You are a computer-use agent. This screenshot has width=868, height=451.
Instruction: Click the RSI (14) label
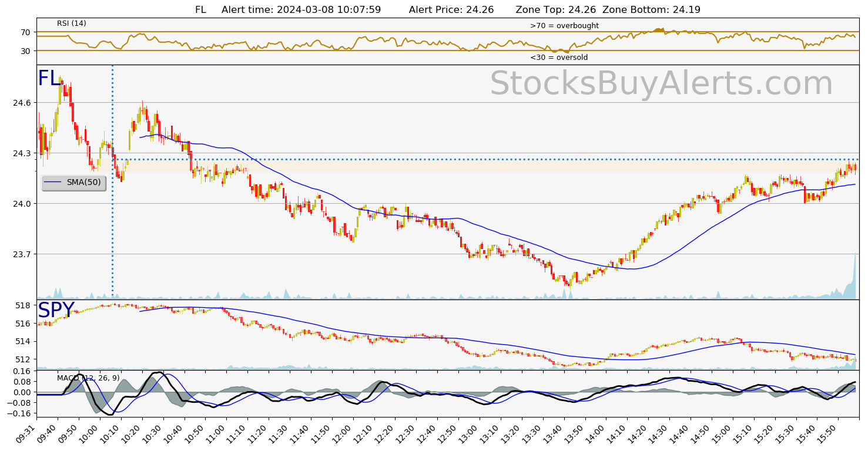coord(72,23)
